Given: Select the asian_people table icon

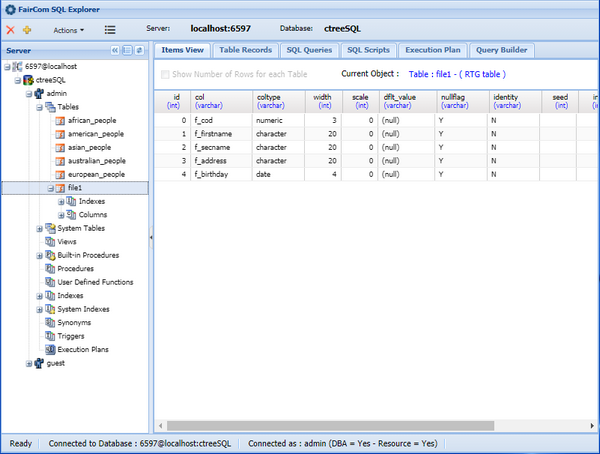Looking at the screenshot, I should (60, 147).
